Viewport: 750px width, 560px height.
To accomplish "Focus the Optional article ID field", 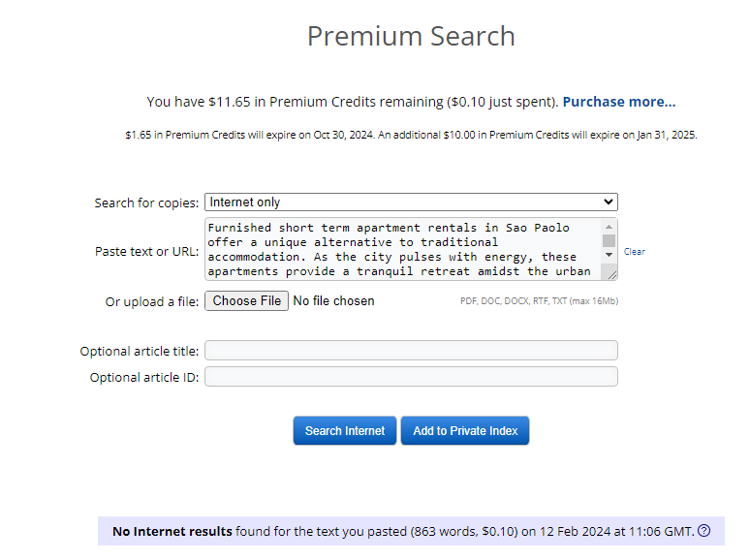I will pyautogui.click(x=410, y=377).
